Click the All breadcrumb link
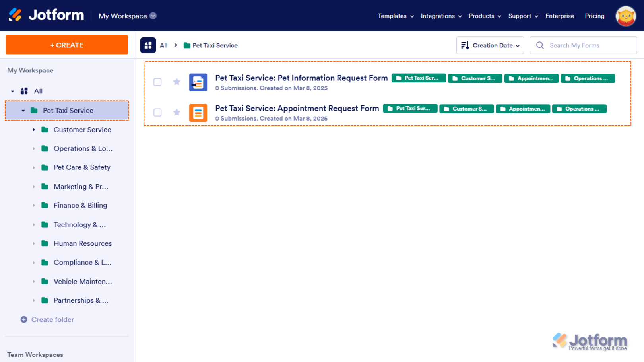Viewport: 644px width, 362px height. point(164,45)
